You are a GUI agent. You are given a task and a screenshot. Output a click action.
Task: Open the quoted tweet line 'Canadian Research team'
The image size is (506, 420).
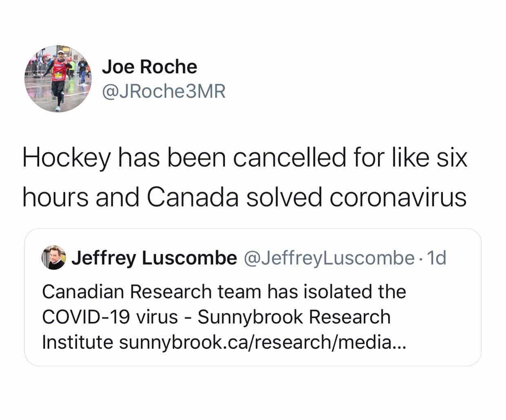(224, 292)
